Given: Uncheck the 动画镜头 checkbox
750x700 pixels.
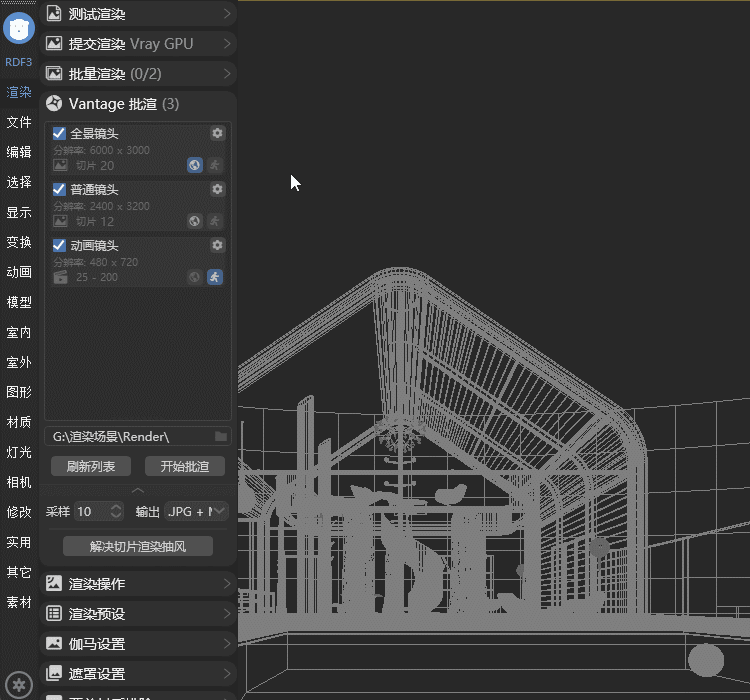Looking at the screenshot, I should 59,245.
